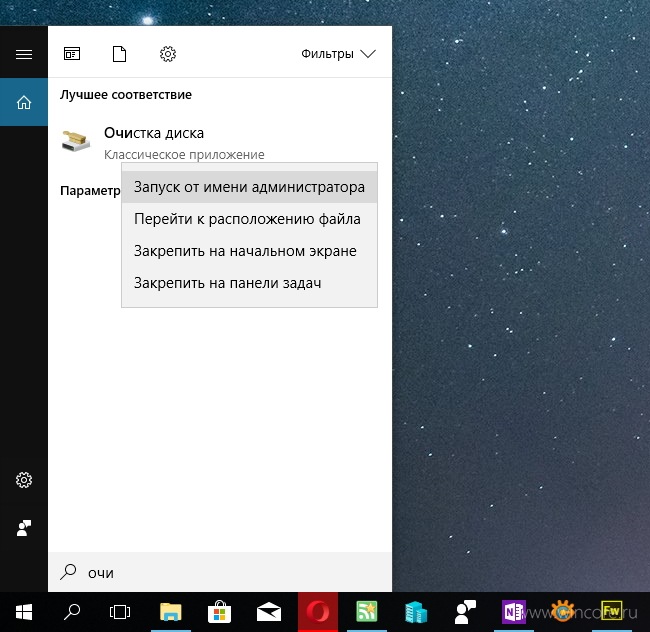650x632 pixels.
Task: Choose Запуск от имени администратора
Action: pos(249,187)
